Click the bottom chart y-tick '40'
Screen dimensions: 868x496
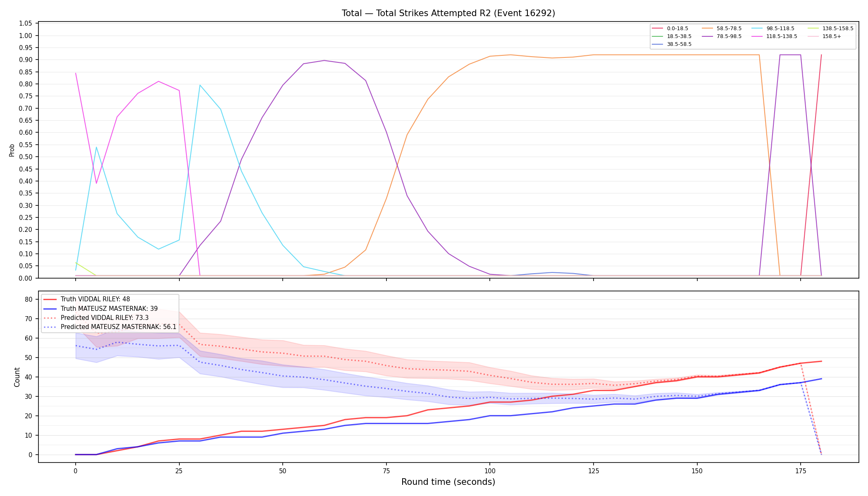[29, 377]
